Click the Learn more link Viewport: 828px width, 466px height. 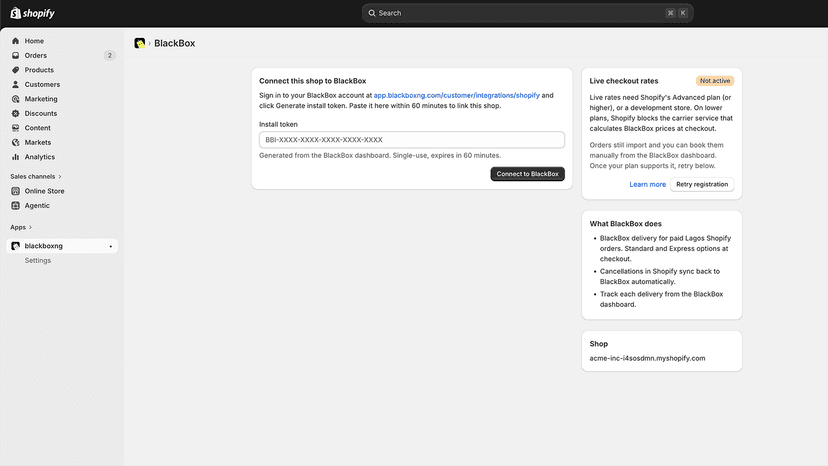pos(647,184)
